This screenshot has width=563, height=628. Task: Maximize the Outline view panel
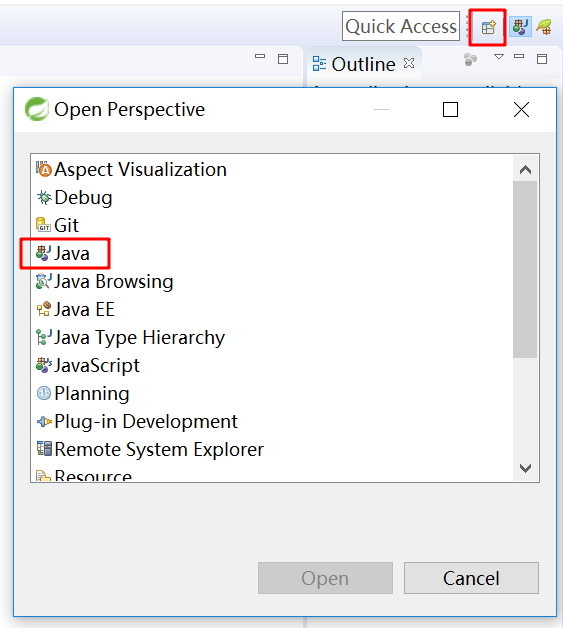click(542, 59)
